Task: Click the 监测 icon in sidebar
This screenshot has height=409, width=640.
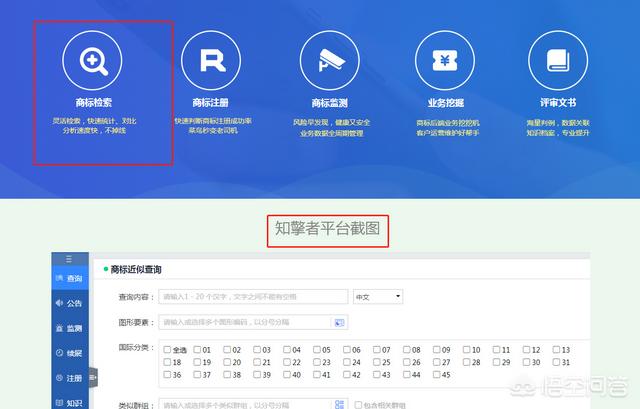Action: [59, 328]
